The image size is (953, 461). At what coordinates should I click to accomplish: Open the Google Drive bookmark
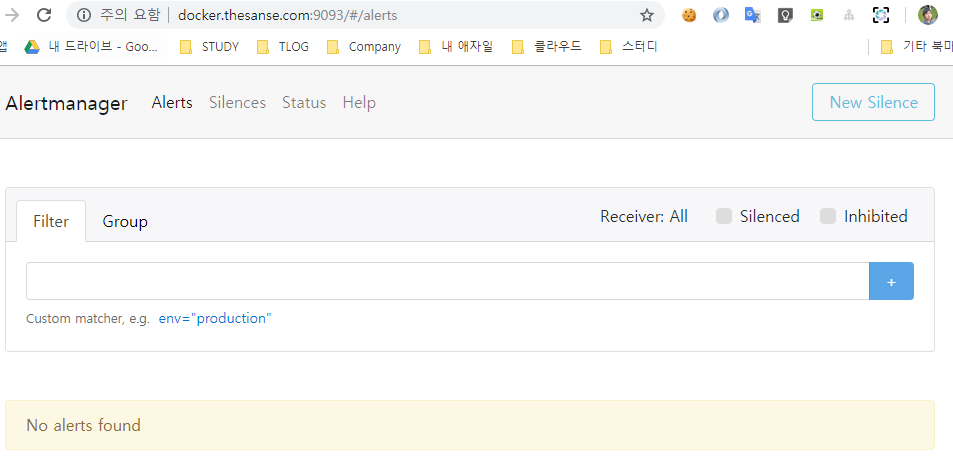click(92, 46)
